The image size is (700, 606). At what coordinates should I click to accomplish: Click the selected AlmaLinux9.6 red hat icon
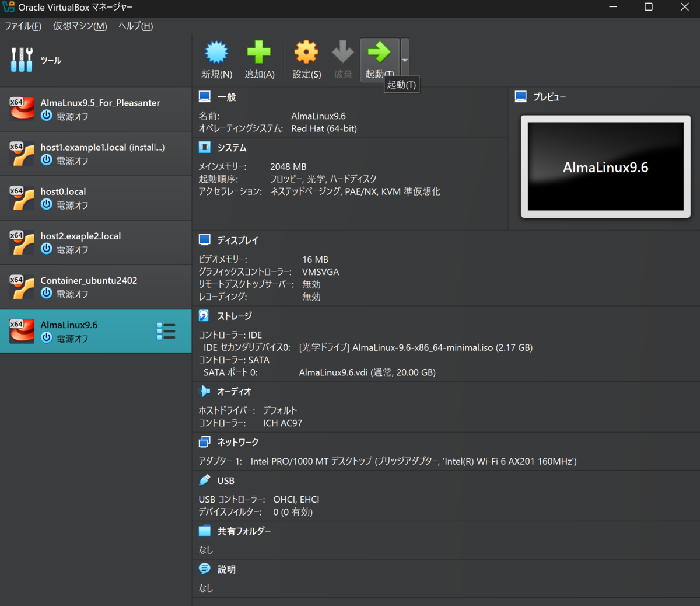pyautogui.click(x=22, y=330)
